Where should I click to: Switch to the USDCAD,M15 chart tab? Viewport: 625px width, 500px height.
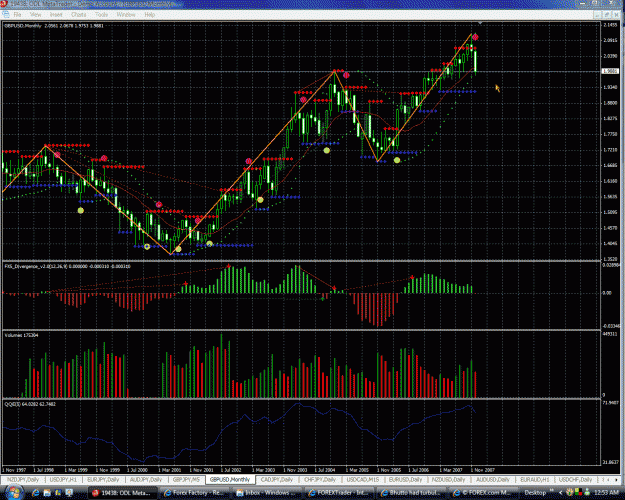click(x=363, y=479)
